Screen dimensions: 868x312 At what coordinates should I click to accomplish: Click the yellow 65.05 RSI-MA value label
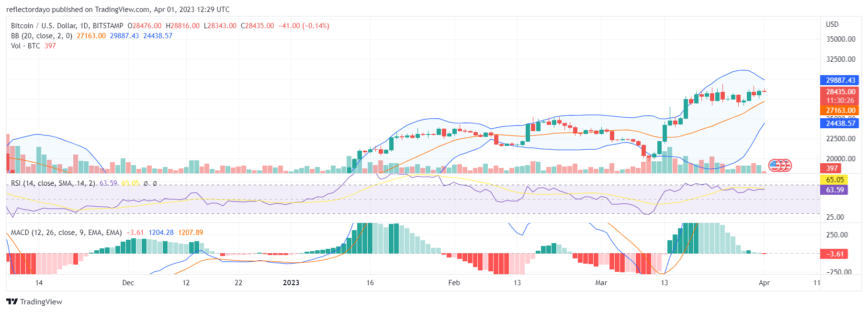tap(834, 180)
